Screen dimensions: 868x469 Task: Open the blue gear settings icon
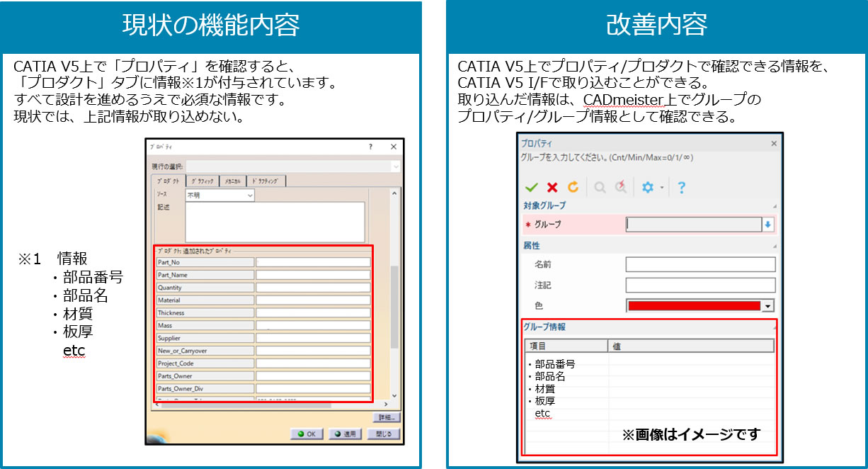point(647,188)
